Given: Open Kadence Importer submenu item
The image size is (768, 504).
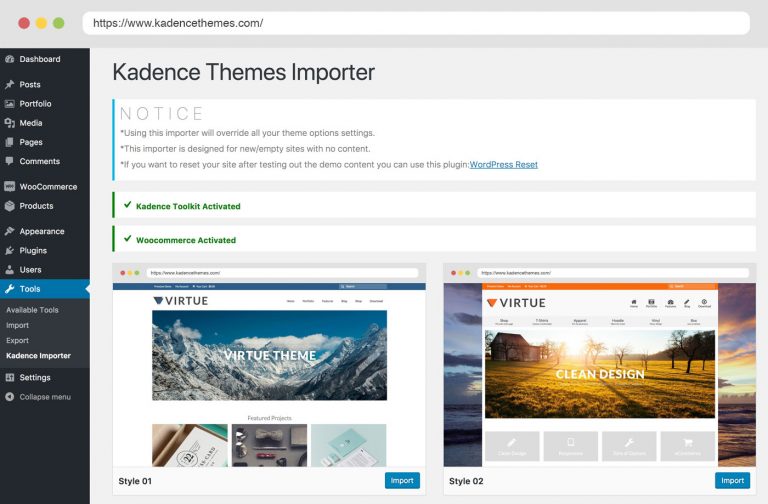Looking at the screenshot, I should 38,356.
